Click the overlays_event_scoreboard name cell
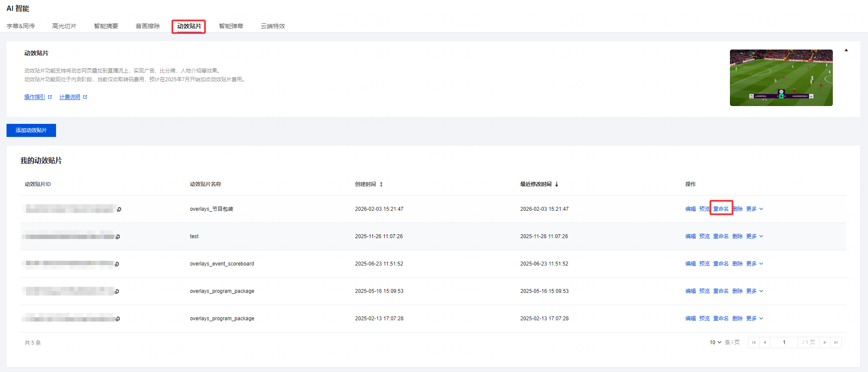 point(222,264)
